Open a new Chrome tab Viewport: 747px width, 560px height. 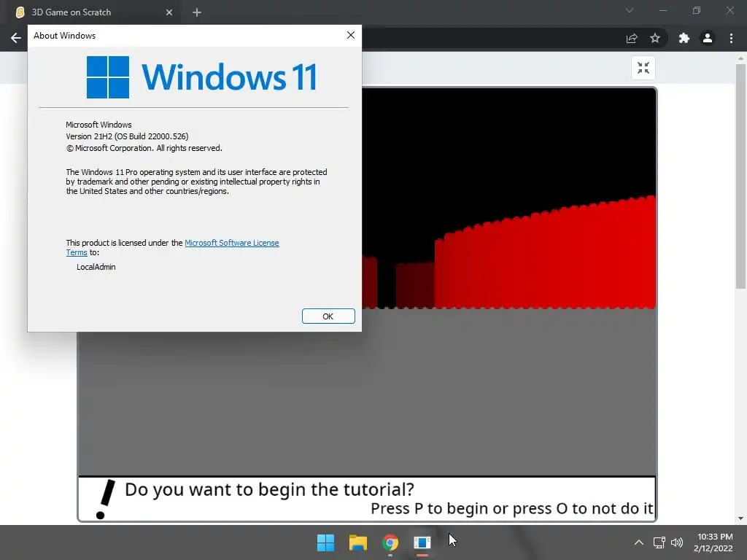197,12
